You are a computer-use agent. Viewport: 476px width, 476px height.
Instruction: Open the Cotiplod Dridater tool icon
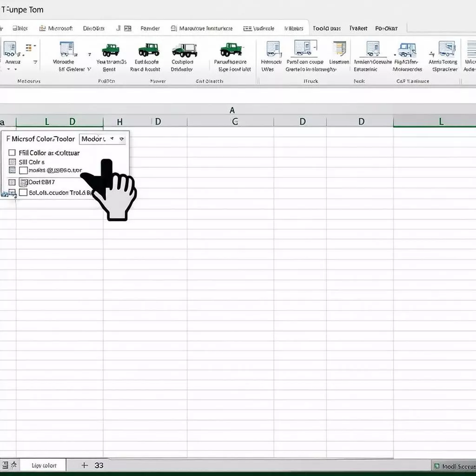183,51
